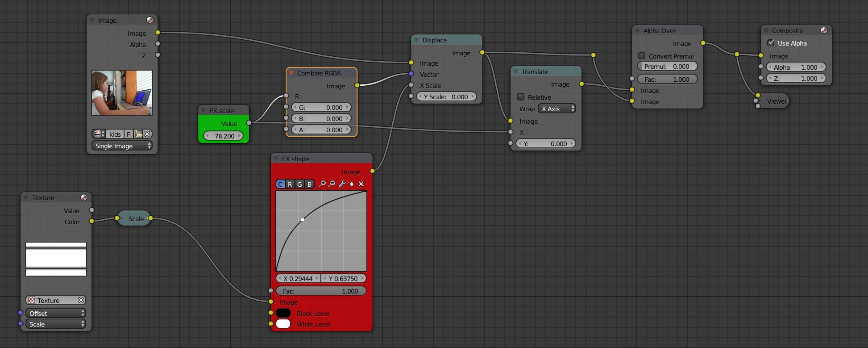Select B channel curve in FX shape
Viewport: 868px width, 348px height.
tap(310, 184)
